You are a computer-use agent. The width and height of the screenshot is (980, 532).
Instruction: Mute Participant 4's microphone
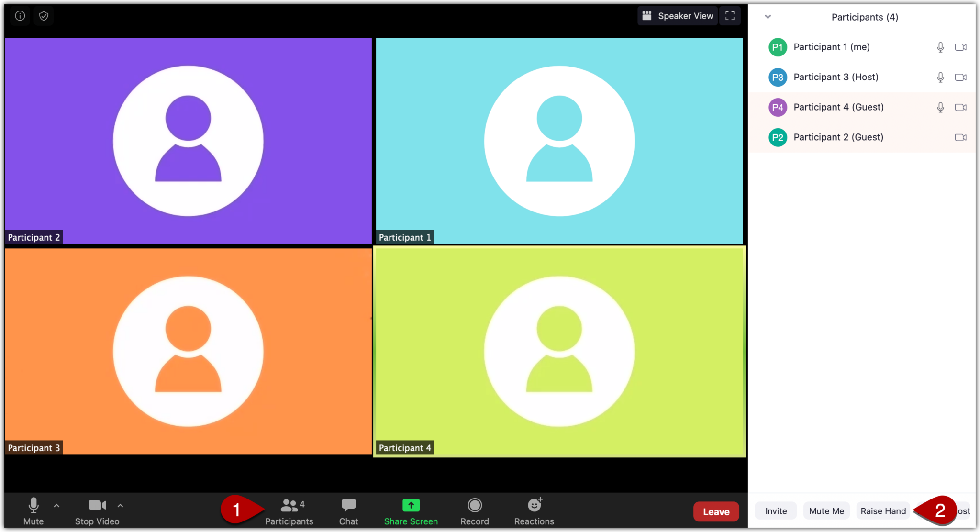tap(940, 107)
